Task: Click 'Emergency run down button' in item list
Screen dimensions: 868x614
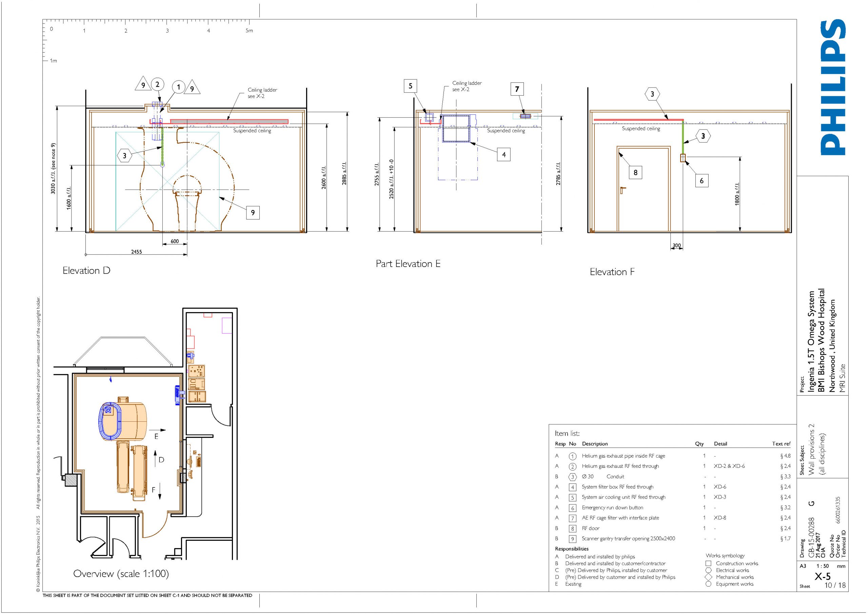Action: pyautogui.click(x=612, y=507)
